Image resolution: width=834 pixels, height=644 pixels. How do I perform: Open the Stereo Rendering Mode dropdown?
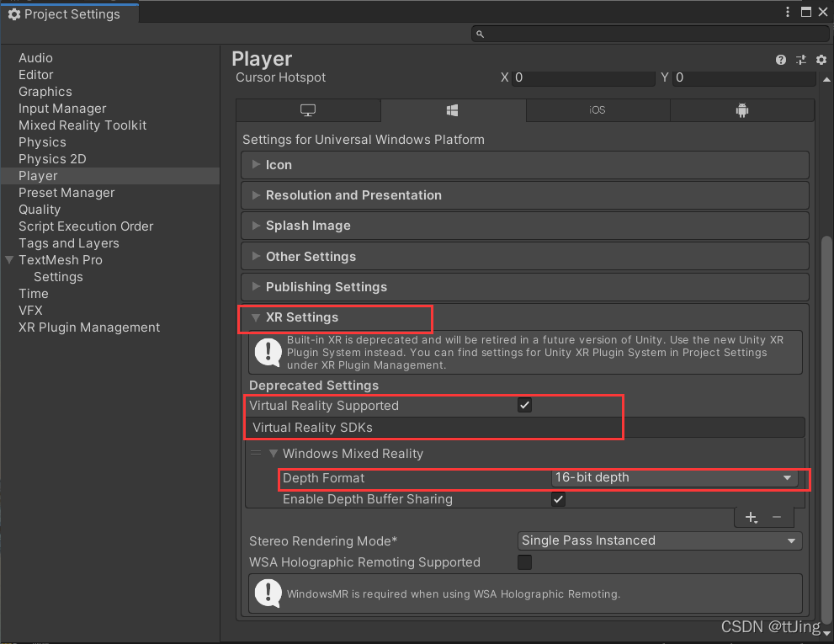[x=659, y=540]
